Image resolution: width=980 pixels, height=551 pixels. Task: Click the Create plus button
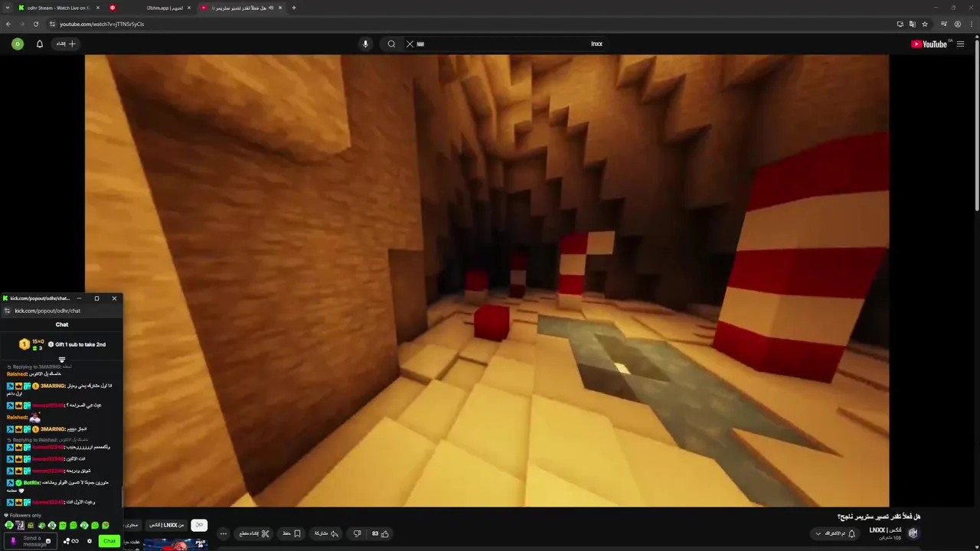pyautogui.click(x=66, y=44)
